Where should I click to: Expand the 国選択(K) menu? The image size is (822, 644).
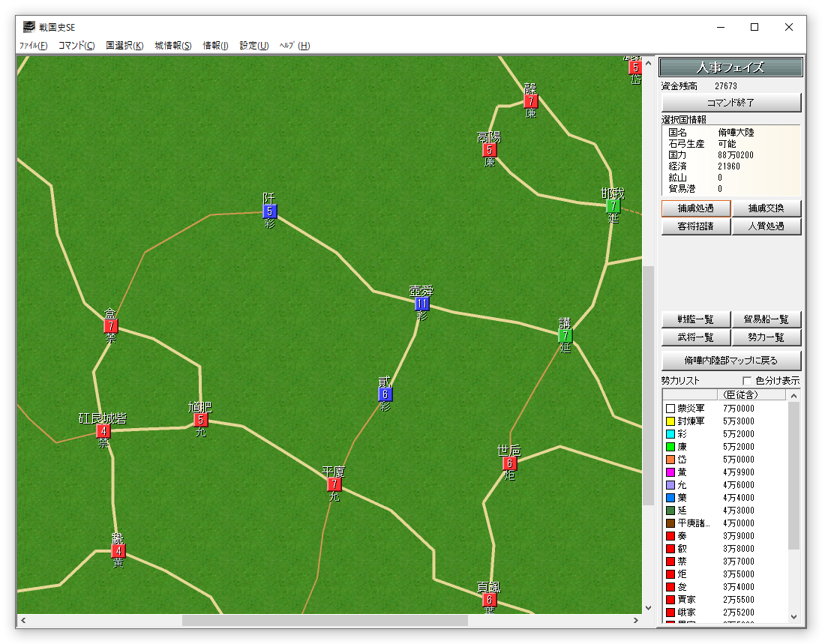point(124,46)
